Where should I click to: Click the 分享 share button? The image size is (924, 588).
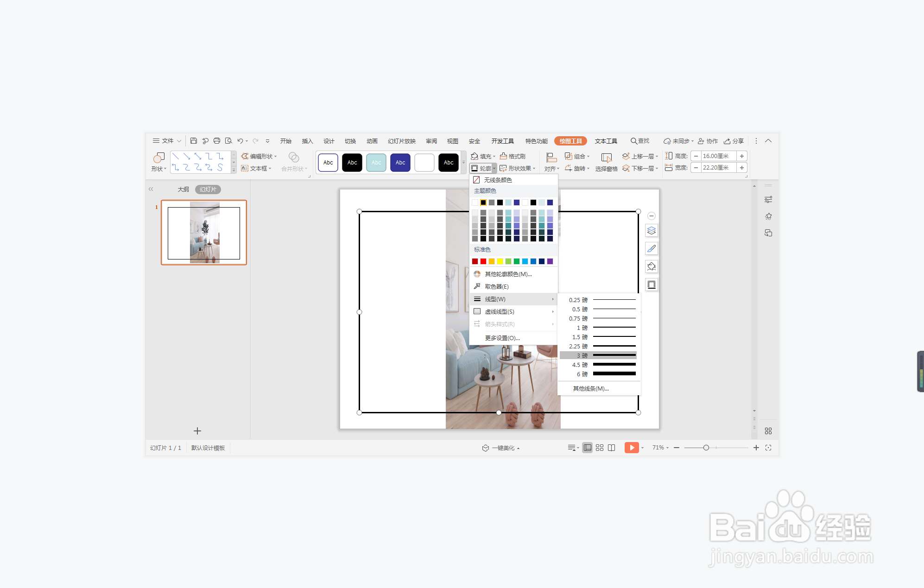pyautogui.click(x=734, y=141)
